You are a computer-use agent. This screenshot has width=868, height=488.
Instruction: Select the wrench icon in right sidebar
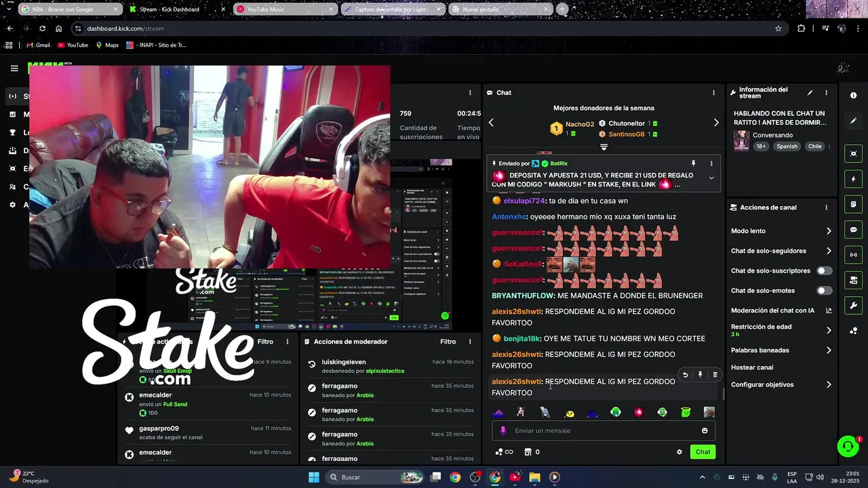click(x=853, y=305)
